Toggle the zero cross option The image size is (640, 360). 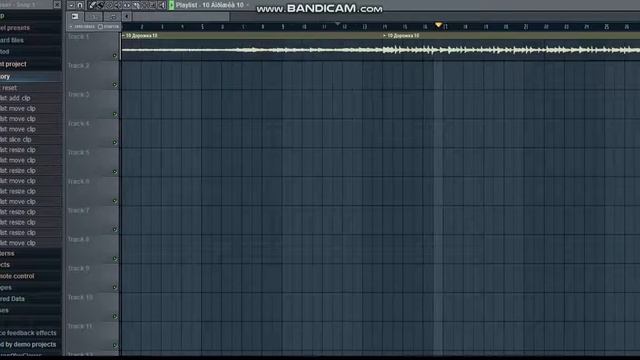pos(82,27)
